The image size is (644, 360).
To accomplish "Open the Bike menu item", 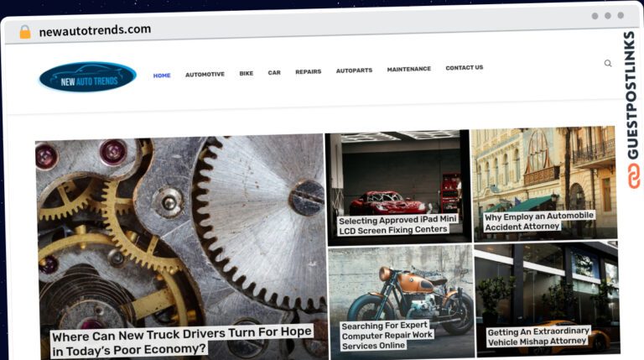I will click(247, 73).
